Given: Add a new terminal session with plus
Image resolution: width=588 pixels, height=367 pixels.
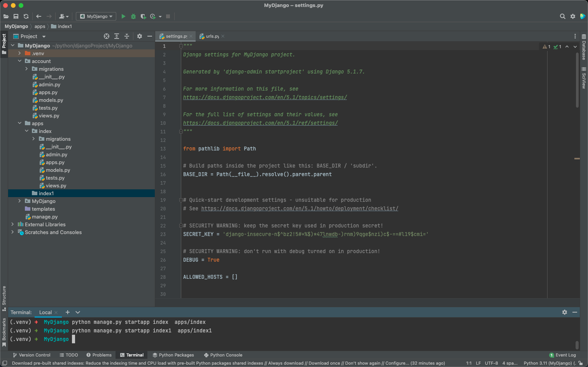Looking at the screenshot, I should (x=68, y=312).
